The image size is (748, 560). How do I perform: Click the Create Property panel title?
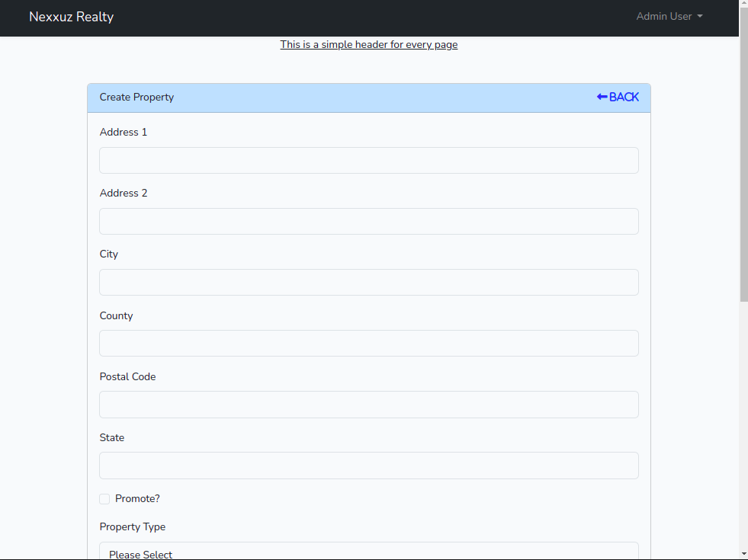(136, 98)
